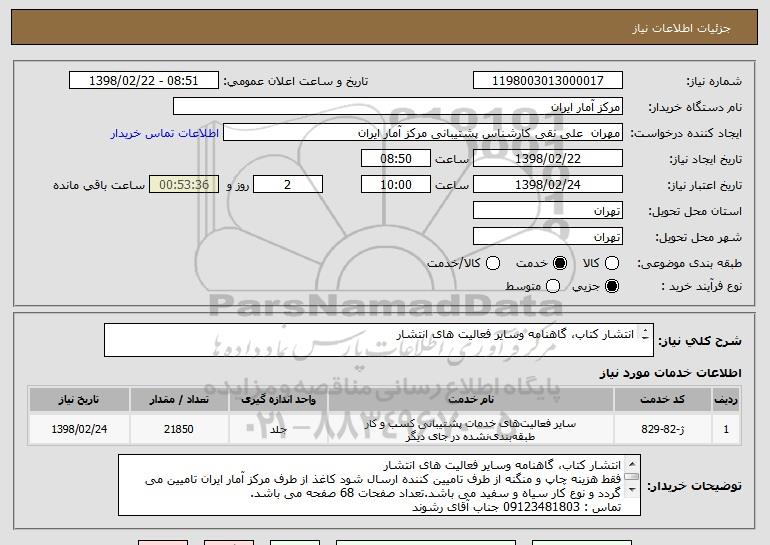Screen dimensions: 770x545
Task: Click the ردیف column header
Action: point(726,400)
